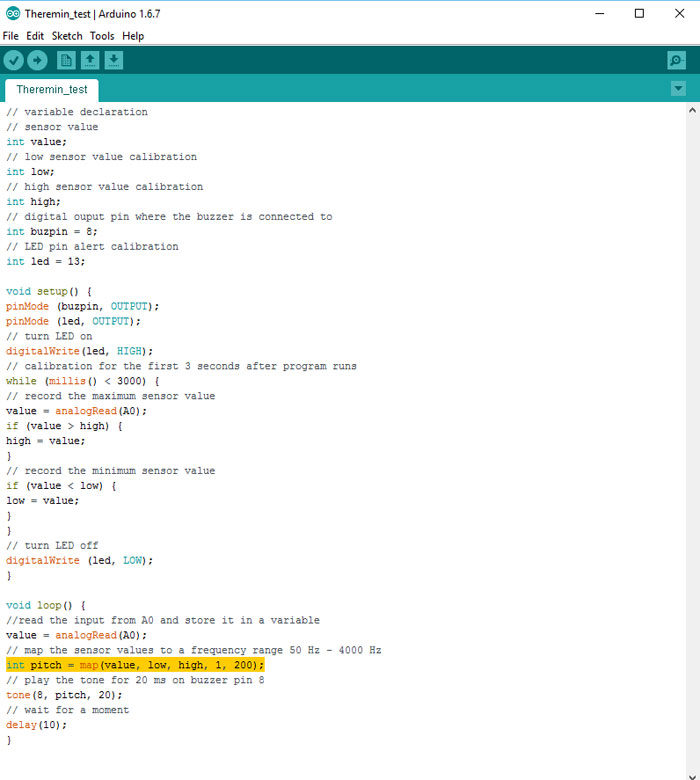The image size is (700, 780).
Task: Open the File menu
Action: click(10, 36)
